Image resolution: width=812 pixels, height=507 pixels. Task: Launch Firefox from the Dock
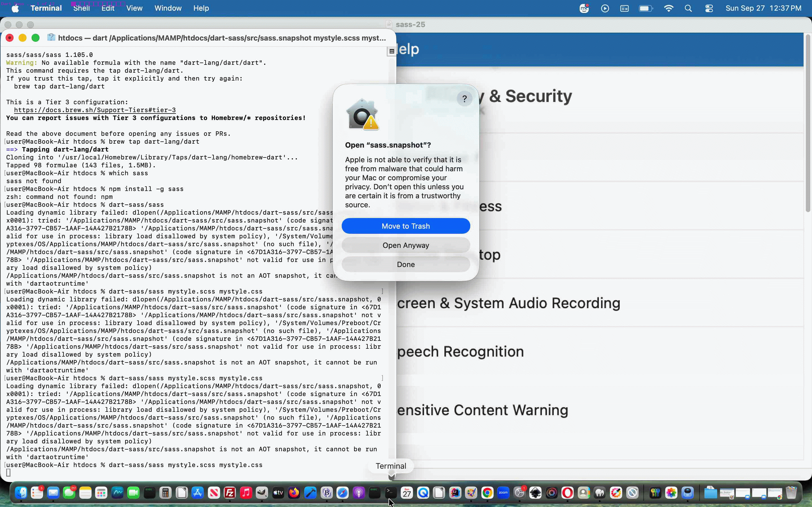click(294, 493)
